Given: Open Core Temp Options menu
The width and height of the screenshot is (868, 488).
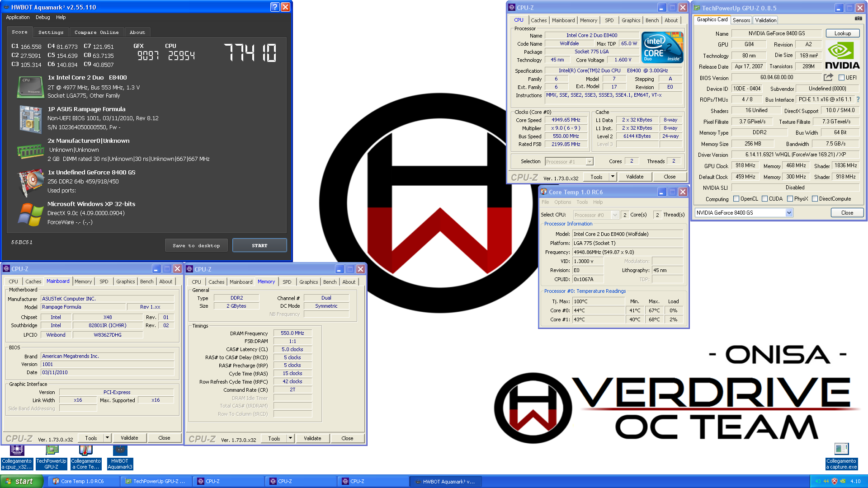Looking at the screenshot, I should (x=562, y=202).
